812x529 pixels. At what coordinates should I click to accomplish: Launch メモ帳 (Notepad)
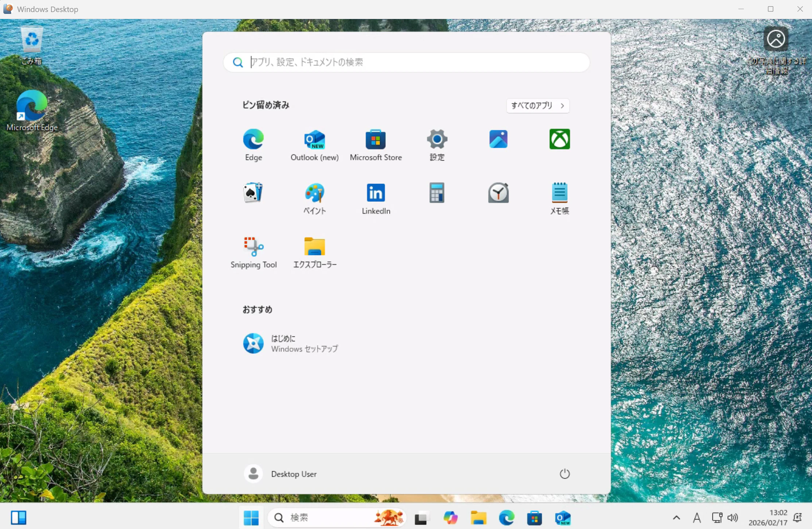point(559,198)
